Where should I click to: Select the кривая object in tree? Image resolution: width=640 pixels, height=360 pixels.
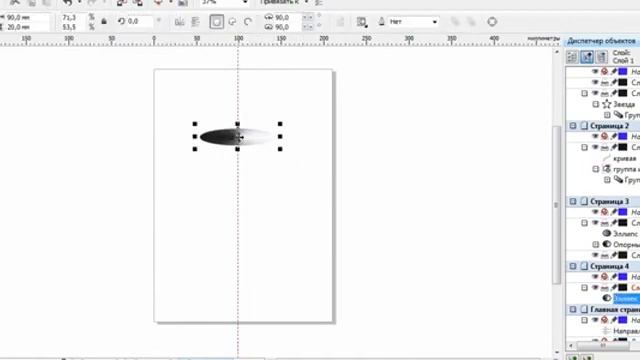click(x=624, y=158)
